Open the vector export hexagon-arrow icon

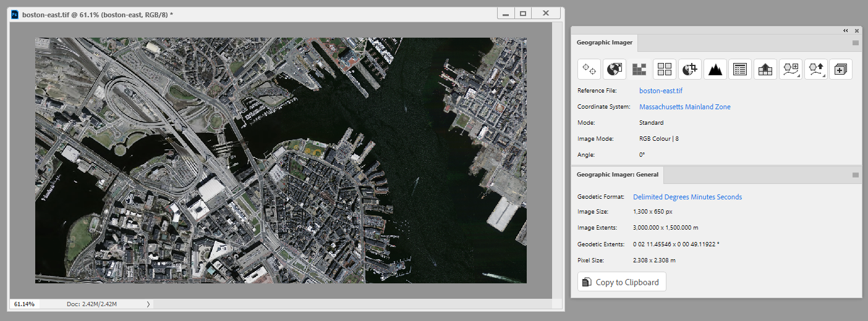pyautogui.click(x=816, y=69)
